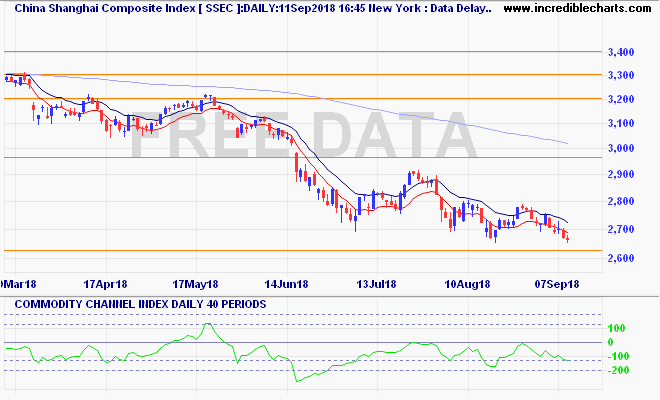Click the 2,700 price axis label
660x400 pixels.
click(x=619, y=230)
